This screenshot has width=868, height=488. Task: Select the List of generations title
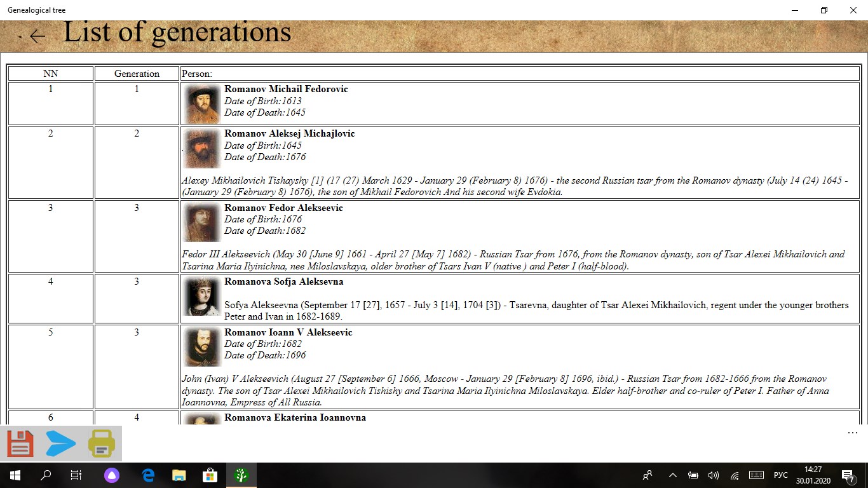pyautogui.click(x=177, y=32)
